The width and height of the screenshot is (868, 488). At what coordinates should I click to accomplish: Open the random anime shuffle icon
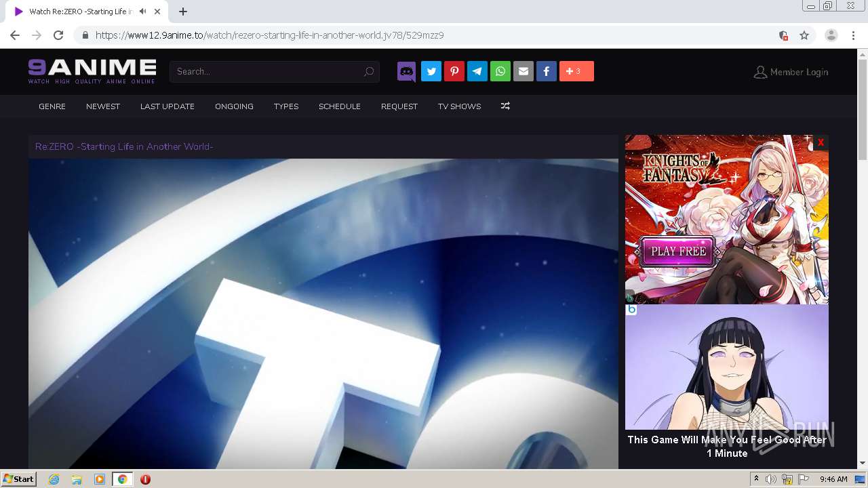point(505,106)
